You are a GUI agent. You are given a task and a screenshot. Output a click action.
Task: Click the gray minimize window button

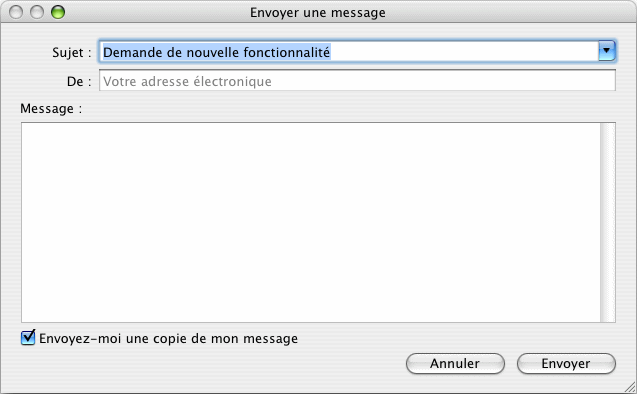click(x=37, y=12)
